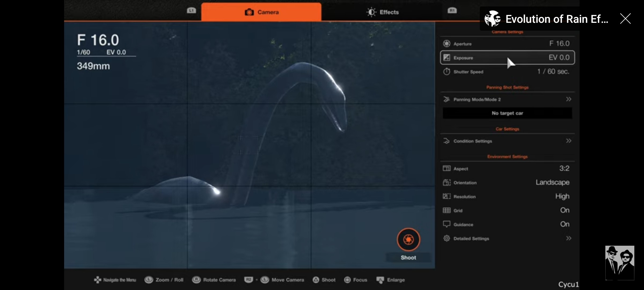Switch to the Effects tab
The height and width of the screenshot is (290, 644).
point(383,12)
